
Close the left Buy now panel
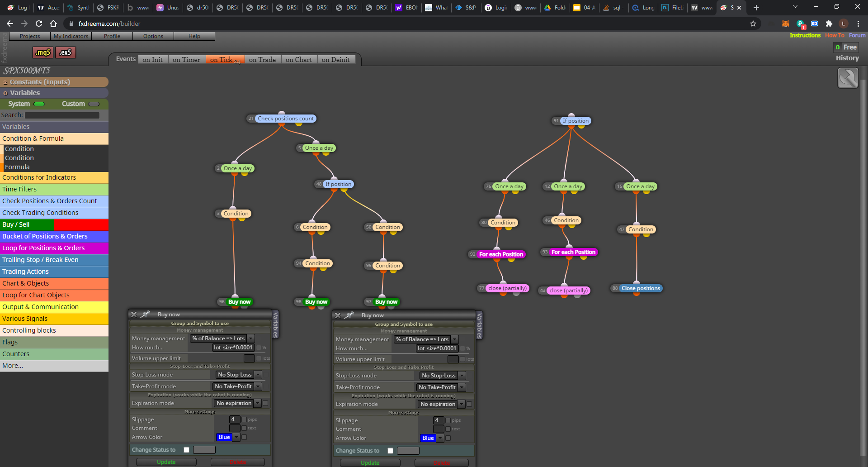pyautogui.click(x=134, y=315)
